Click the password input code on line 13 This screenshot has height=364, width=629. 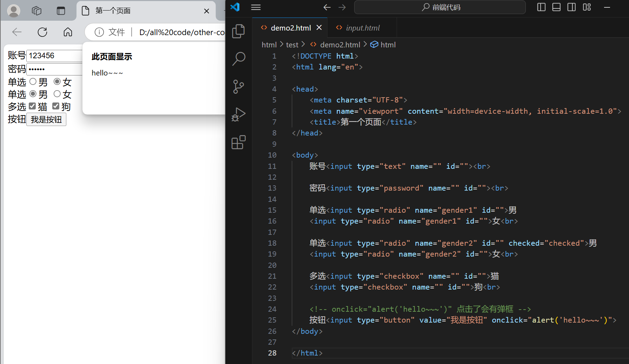tap(409, 188)
